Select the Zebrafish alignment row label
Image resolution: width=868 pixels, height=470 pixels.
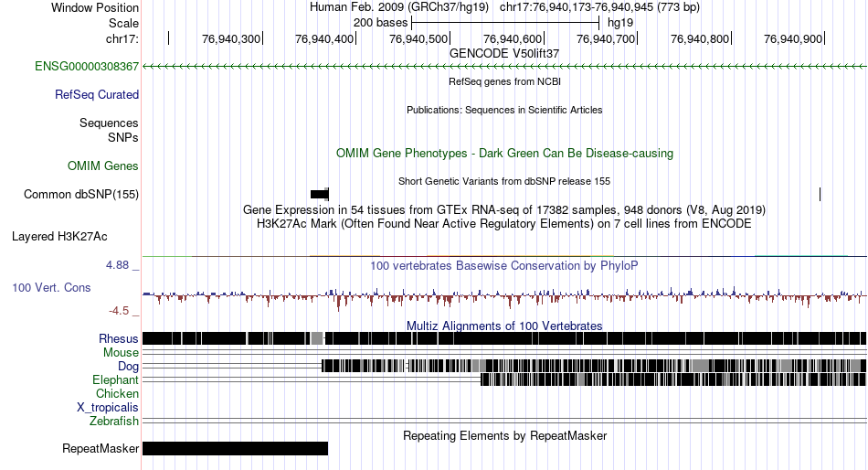(x=113, y=422)
